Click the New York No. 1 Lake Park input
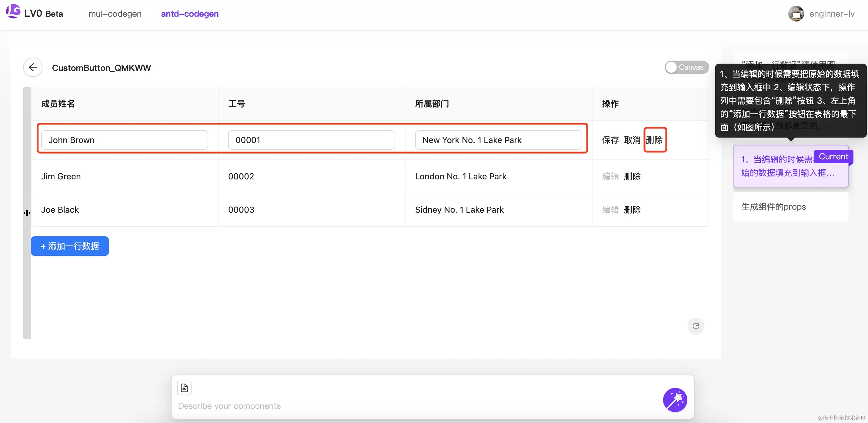This screenshot has height=423, width=868. pos(498,140)
